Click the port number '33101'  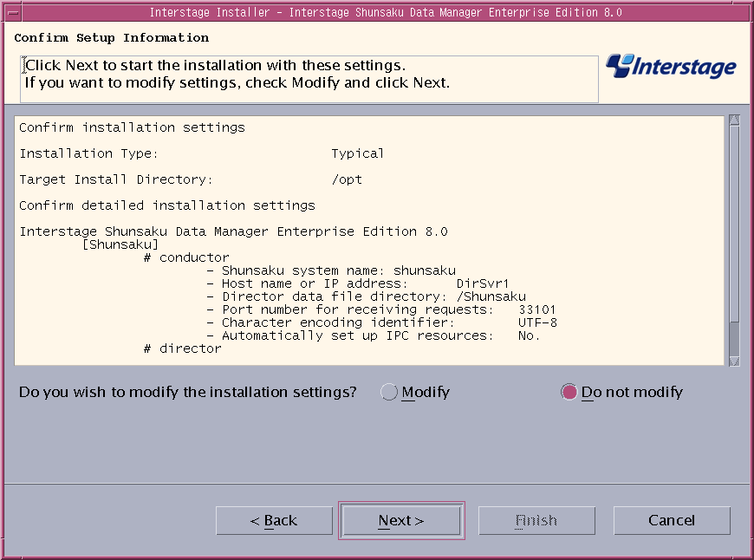[537, 309]
